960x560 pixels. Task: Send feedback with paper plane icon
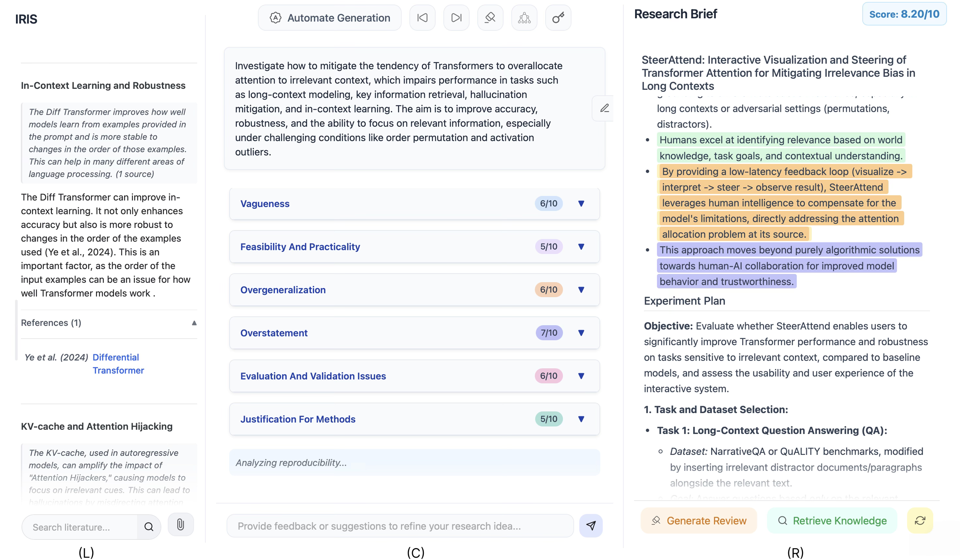point(590,526)
